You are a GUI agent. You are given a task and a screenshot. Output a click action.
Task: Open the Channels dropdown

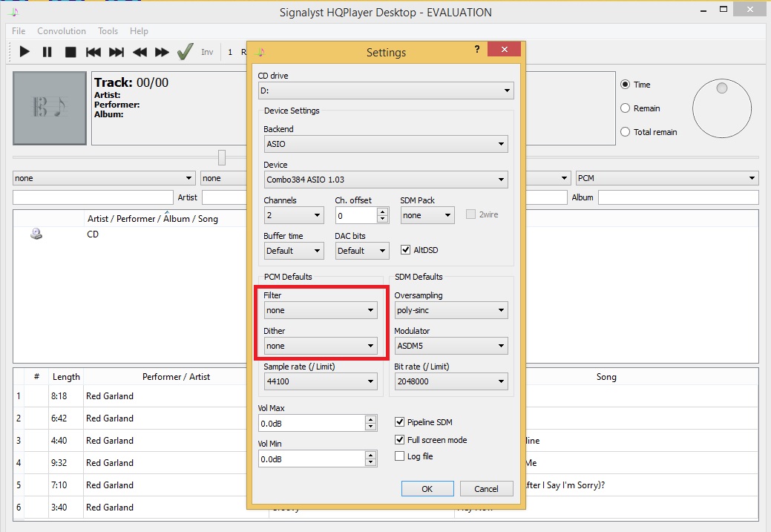(x=294, y=215)
